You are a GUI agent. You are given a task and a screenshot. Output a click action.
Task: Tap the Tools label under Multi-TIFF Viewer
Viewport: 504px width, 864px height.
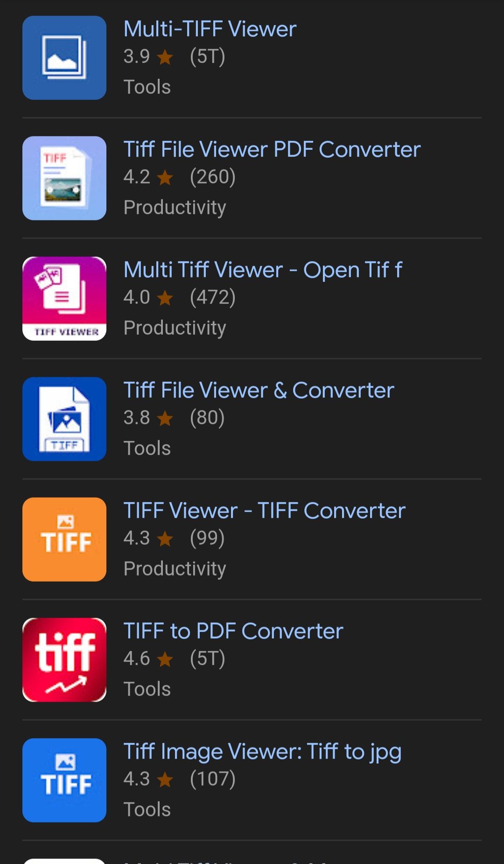pos(147,87)
